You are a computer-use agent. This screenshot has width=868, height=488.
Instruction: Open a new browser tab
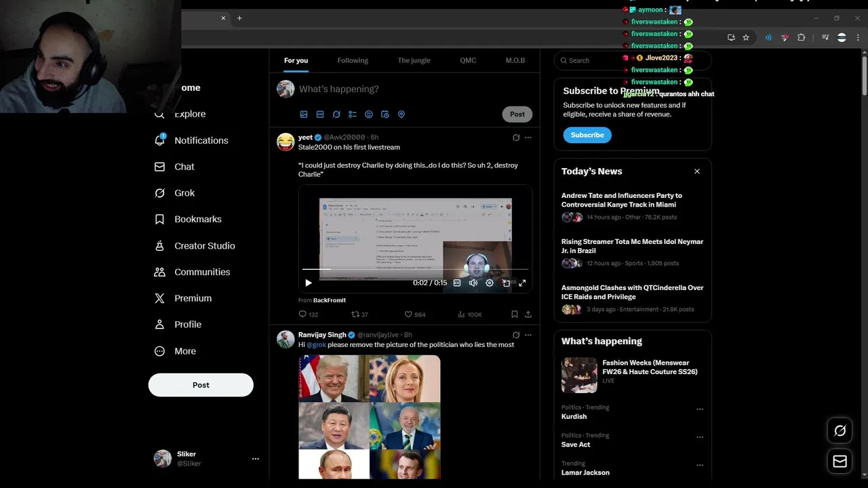pos(239,18)
